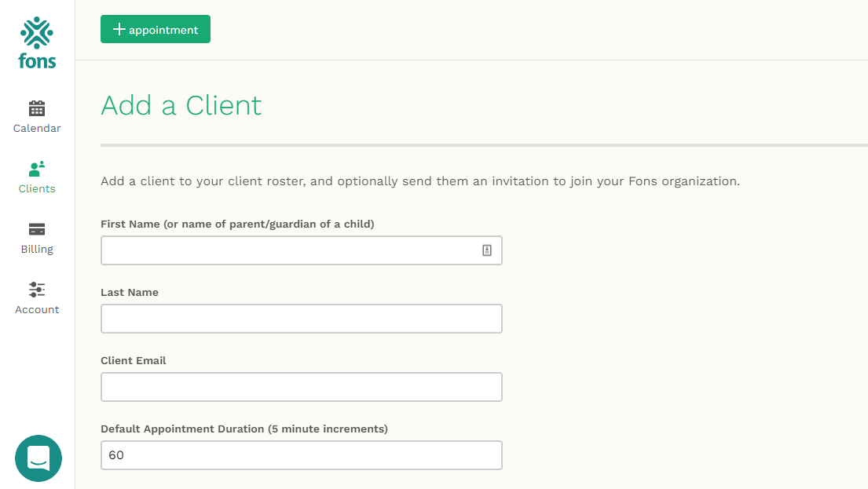The image size is (868, 489).
Task: Open the Billing credit card icon
Action: [37, 229]
